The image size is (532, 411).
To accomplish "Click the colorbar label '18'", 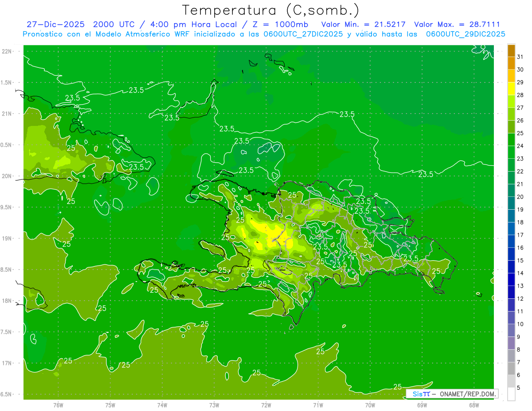I will (520, 222).
